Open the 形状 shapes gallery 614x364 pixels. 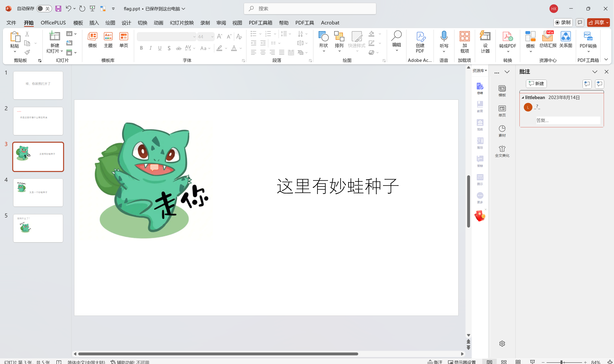point(323,41)
